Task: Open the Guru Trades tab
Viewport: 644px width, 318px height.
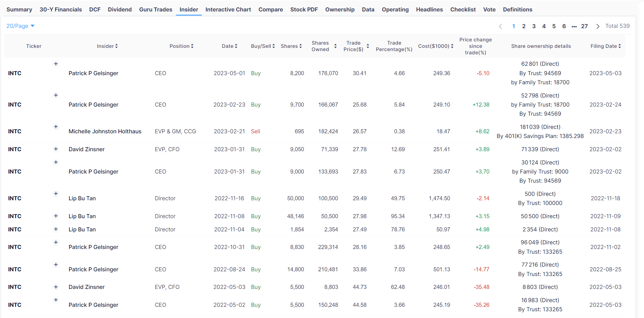Action: (x=156, y=9)
